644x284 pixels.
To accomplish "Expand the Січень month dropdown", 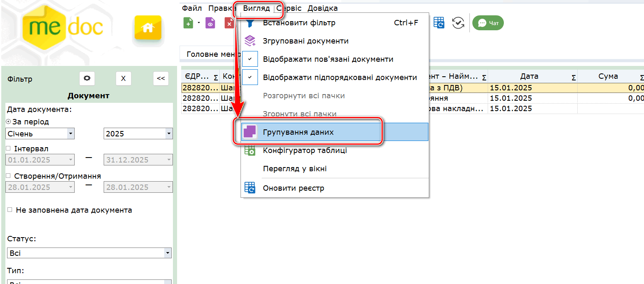I will [x=70, y=134].
